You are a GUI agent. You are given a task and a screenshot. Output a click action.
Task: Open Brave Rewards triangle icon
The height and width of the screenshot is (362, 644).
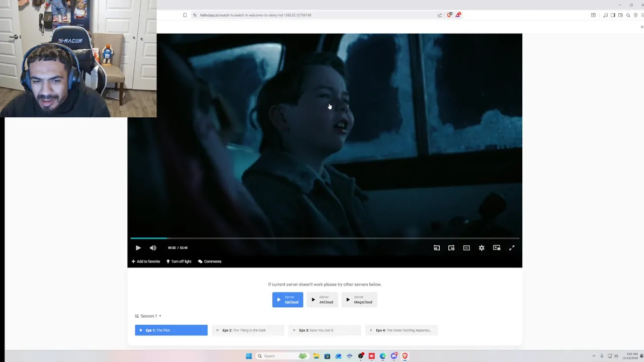(458, 15)
